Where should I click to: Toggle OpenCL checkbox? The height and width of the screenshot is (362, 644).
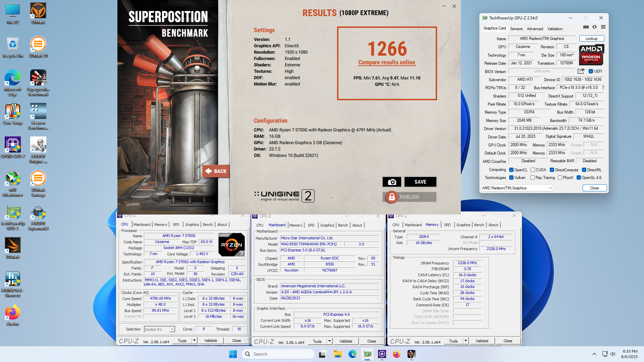[x=511, y=170]
